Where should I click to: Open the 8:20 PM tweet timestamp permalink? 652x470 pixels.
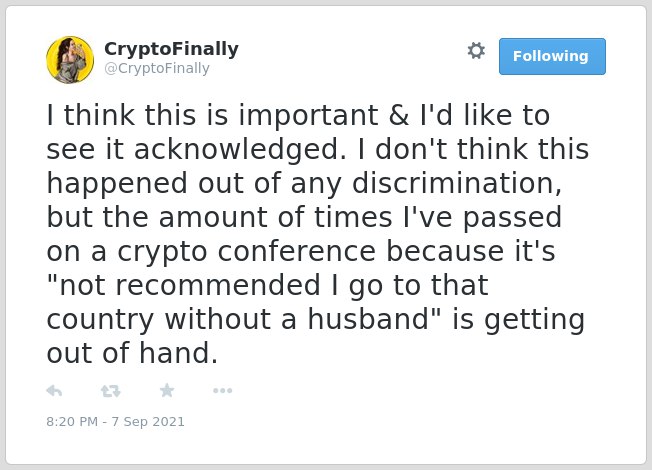pyautogui.click(x=72, y=421)
